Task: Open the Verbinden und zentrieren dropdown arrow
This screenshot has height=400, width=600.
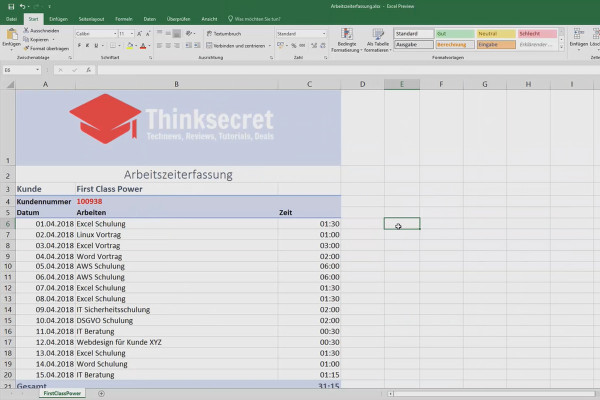Action: [x=270, y=46]
